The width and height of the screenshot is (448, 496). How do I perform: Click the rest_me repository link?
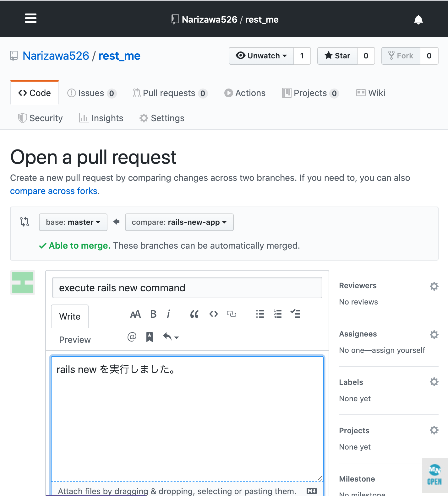click(x=119, y=56)
